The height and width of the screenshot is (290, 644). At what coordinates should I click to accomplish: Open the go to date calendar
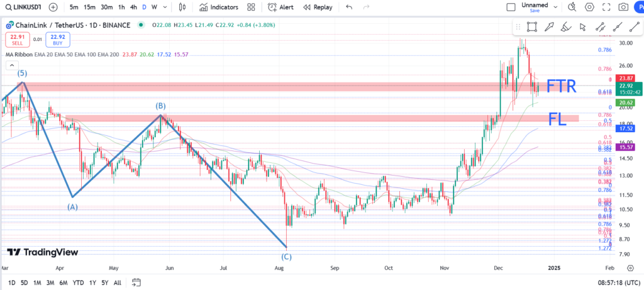(x=135, y=282)
